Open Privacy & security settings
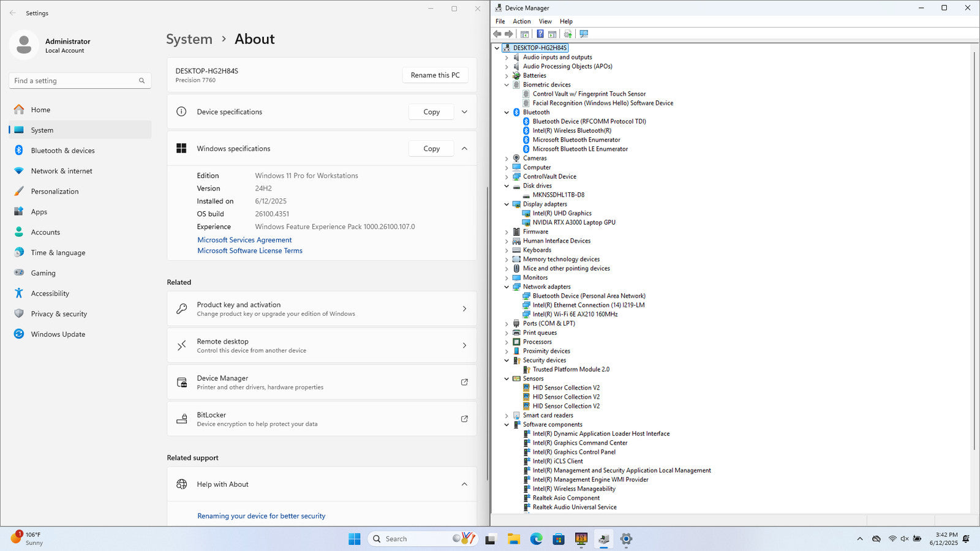Viewport: 980px width, 551px height. pyautogui.click(x=80, y=313)
